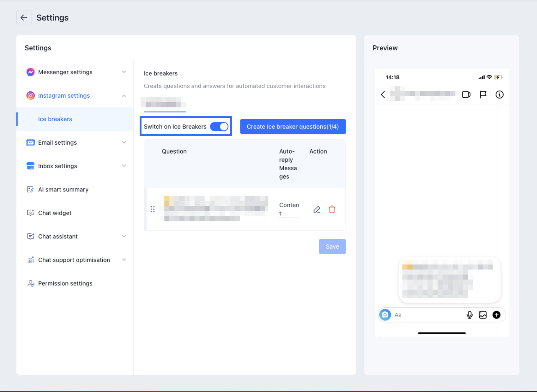
Task: Tap the blue camera icon in preview
Action: coord(385,315)
